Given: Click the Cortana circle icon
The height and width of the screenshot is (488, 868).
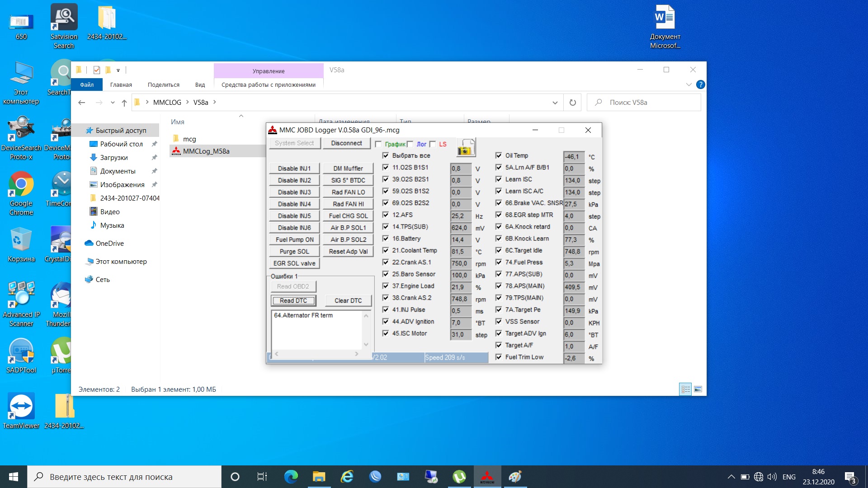Looking at the screenshot, I should point(235,477).
